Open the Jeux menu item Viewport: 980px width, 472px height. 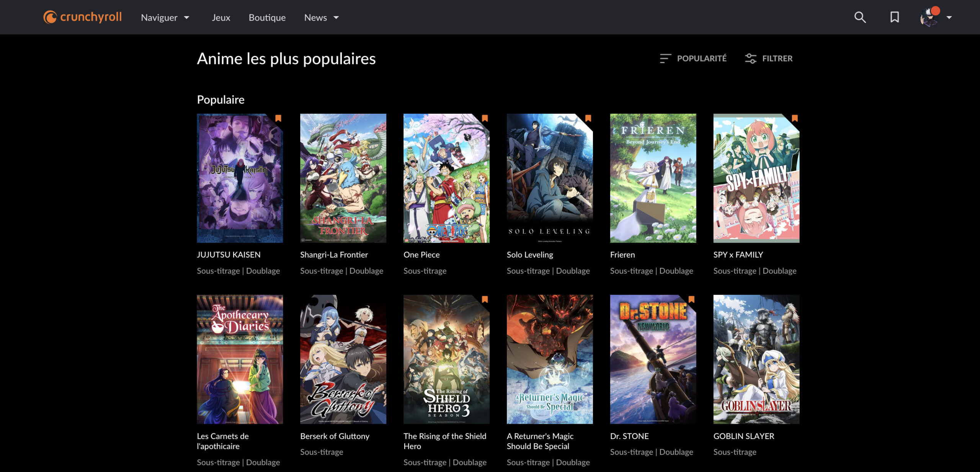coord(221,18)
